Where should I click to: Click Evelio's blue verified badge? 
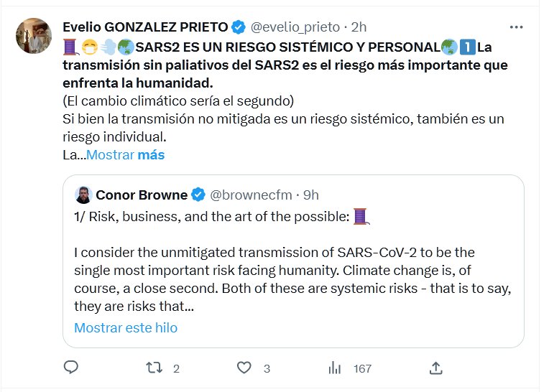pos(239,27)
